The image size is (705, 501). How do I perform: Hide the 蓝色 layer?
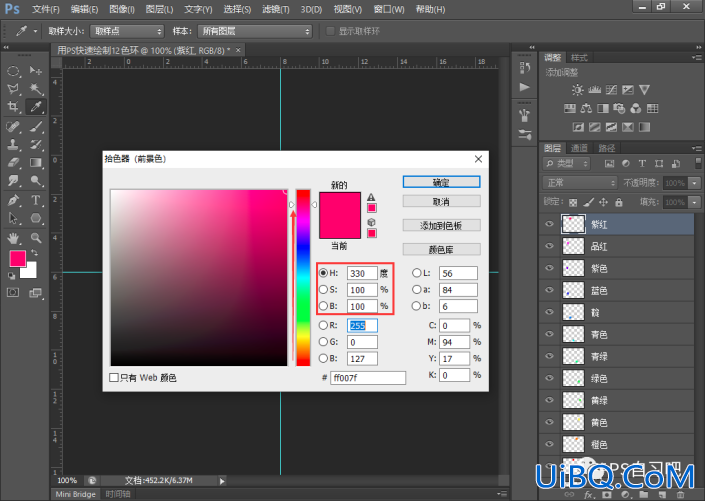pyautogui.click(x=549, y=290)
